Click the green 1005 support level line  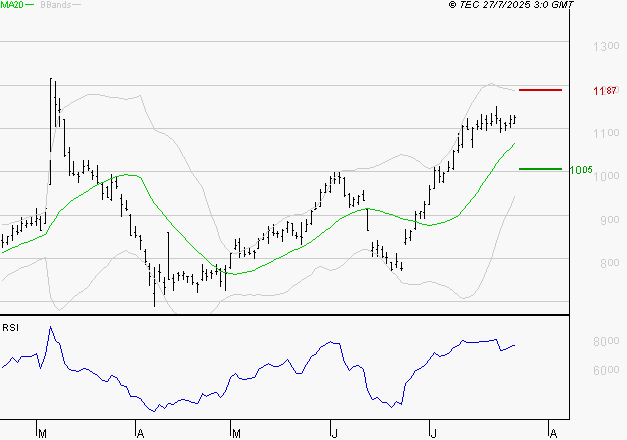point(540,169)
